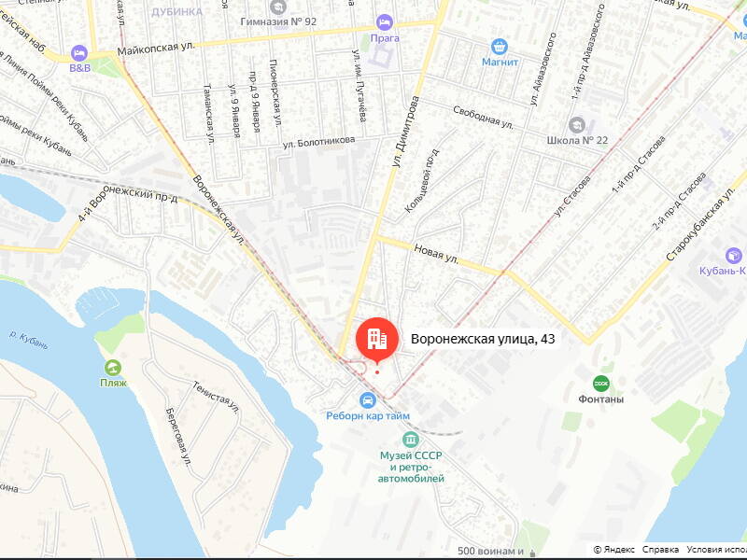Click the ул. Димитрова street label
This screenshot has height=560, width=747.
tap(405, 132)
